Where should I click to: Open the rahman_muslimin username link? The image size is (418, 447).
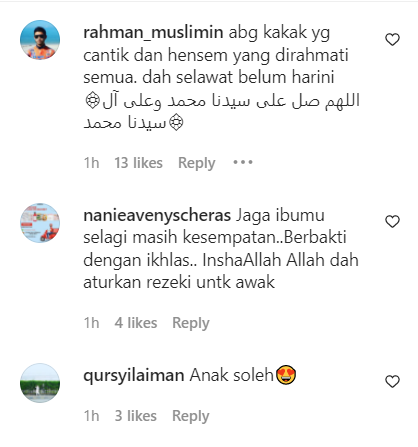[x=153, y=33]
